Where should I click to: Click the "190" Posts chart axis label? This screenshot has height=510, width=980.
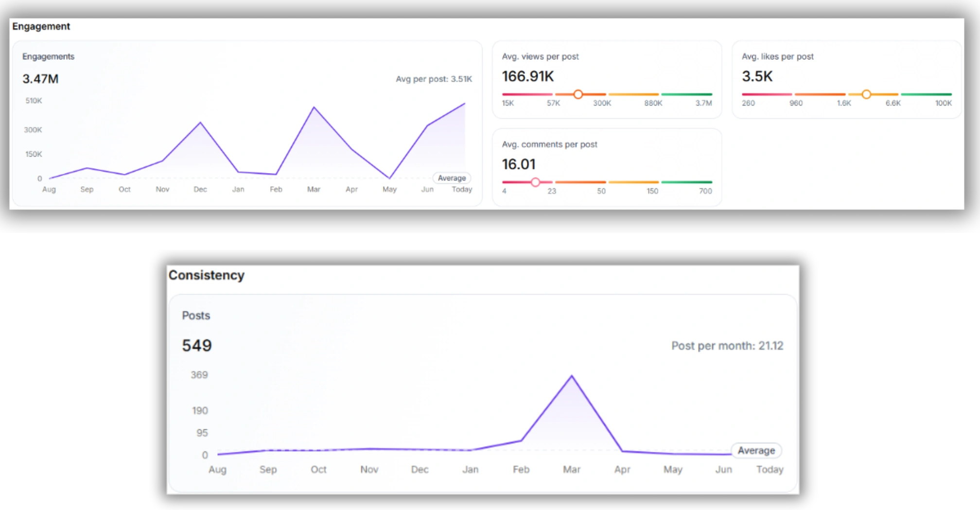pyautogui.click(x=200, y=411)
